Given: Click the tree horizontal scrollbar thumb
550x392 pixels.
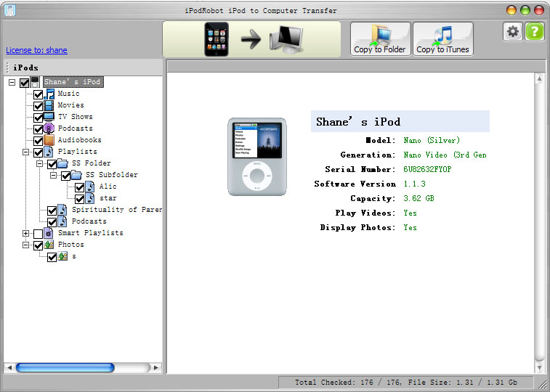Looking at the screenshot, I should click(65, 367).
